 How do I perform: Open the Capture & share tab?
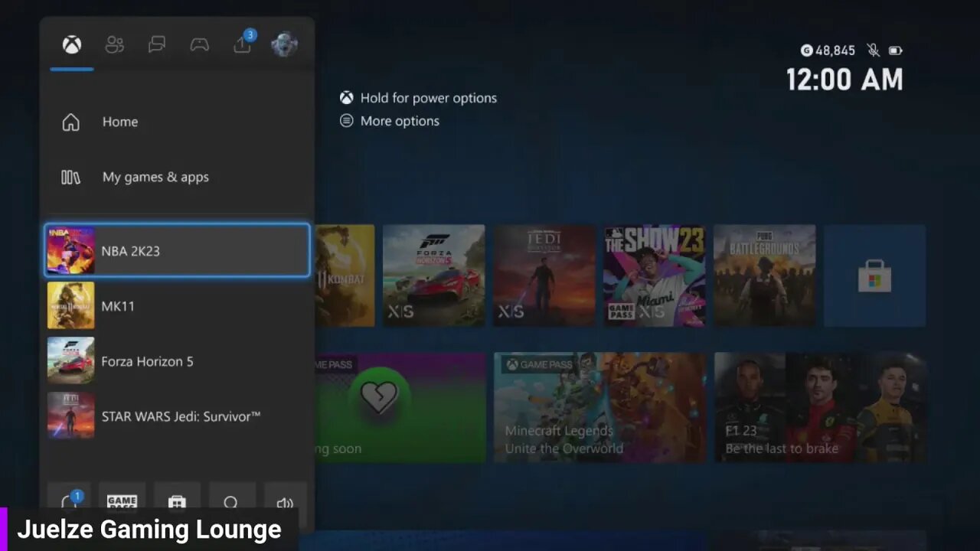[243, 44]
